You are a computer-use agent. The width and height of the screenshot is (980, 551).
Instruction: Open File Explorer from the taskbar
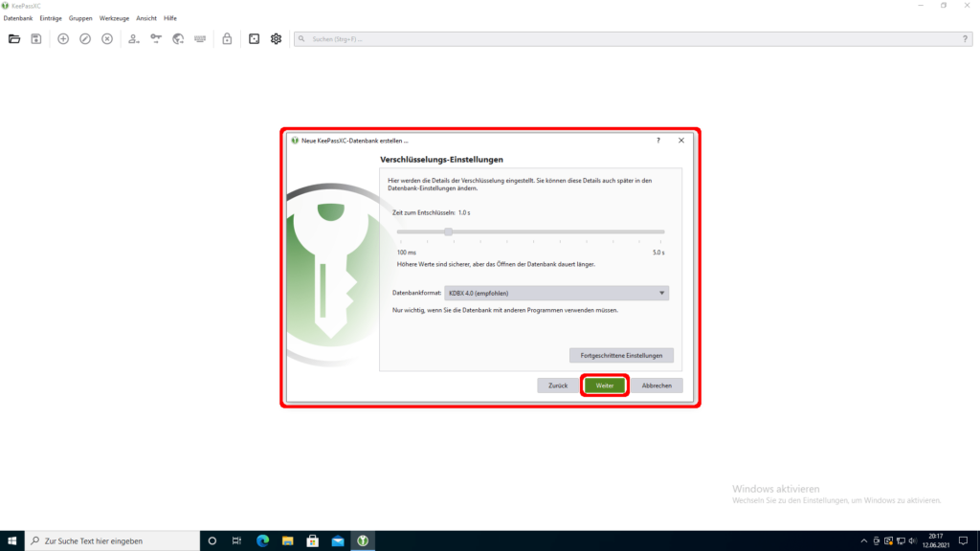tap(287, 541)
